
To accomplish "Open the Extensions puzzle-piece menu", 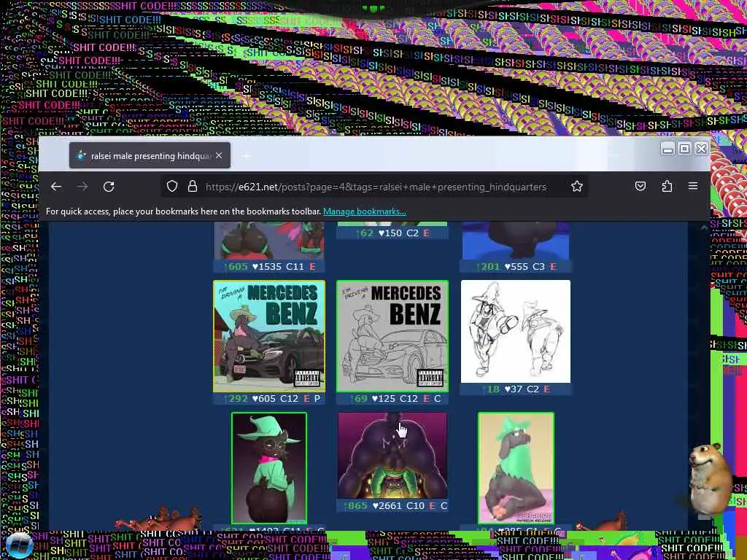I will point(667,186).
